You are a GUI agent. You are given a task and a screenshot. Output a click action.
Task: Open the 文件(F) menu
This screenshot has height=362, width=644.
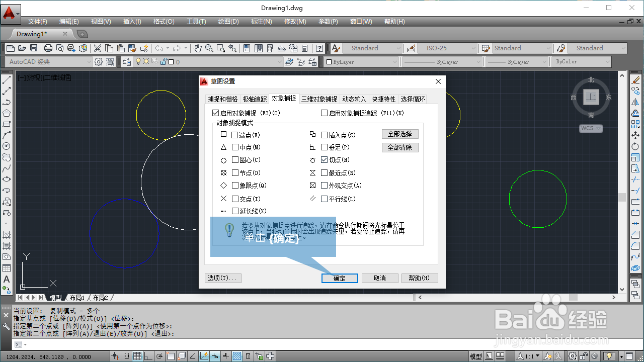tap(38, 22)
